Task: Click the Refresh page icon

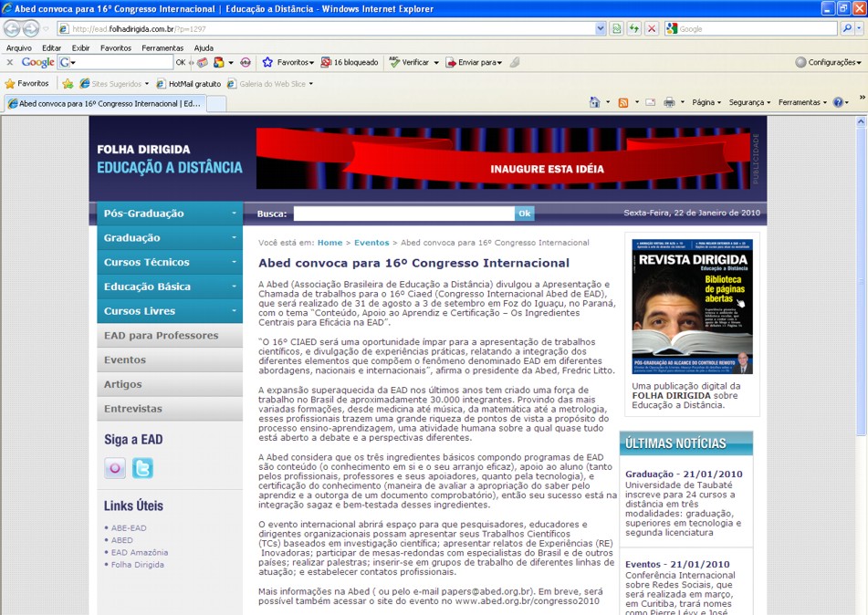Action: coord(633,29)
